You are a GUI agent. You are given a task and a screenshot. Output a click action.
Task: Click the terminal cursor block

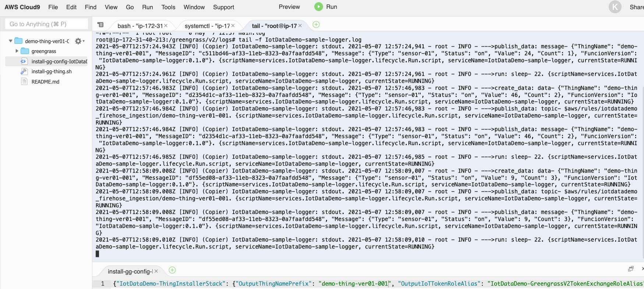pyautogui.click(x=98, y=254)
